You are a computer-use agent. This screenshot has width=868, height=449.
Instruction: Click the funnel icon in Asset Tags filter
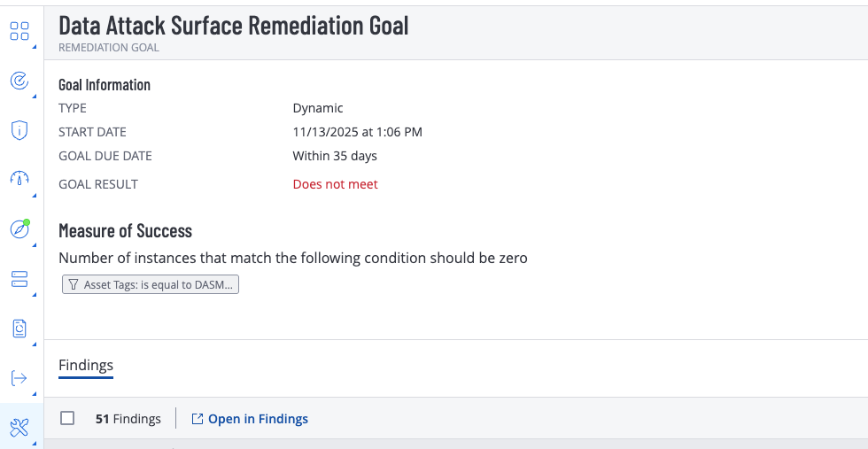74,285
